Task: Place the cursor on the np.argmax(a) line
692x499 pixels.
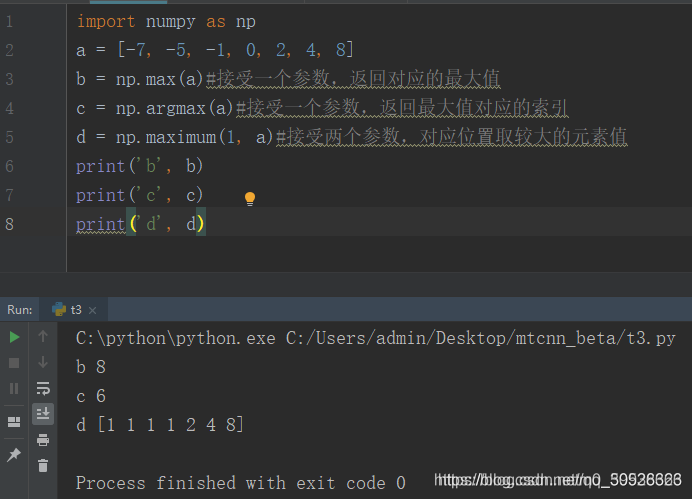Action: tap(322, 108)
